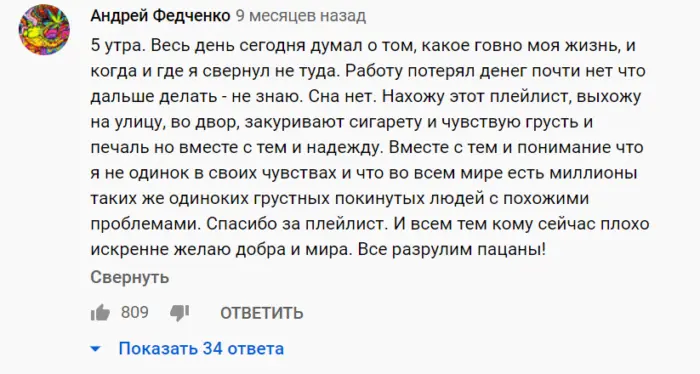Click the word "надежду" in the comment
Viewport: 700px width, 374px height.
345,148
